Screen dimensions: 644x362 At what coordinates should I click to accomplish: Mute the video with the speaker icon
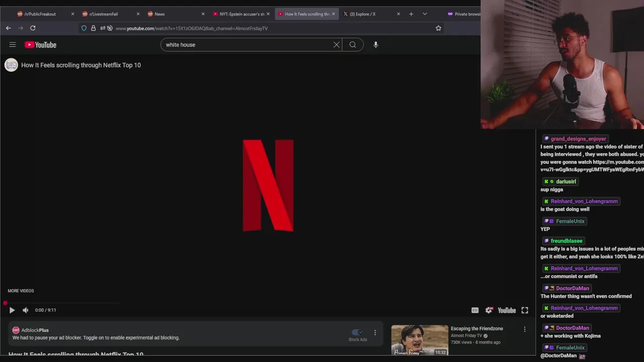(x=25, y=310)
